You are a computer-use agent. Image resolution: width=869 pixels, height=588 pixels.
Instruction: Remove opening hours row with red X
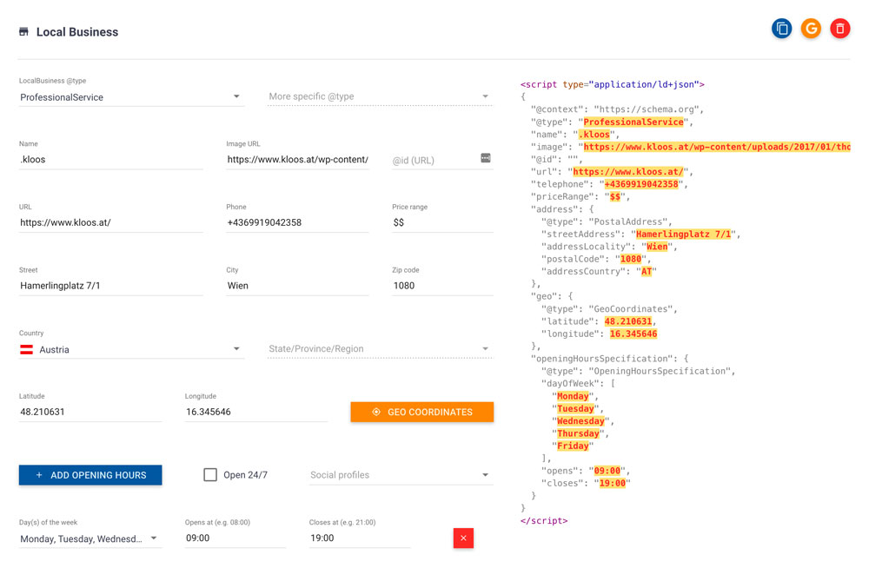click(x=463, y=538)
